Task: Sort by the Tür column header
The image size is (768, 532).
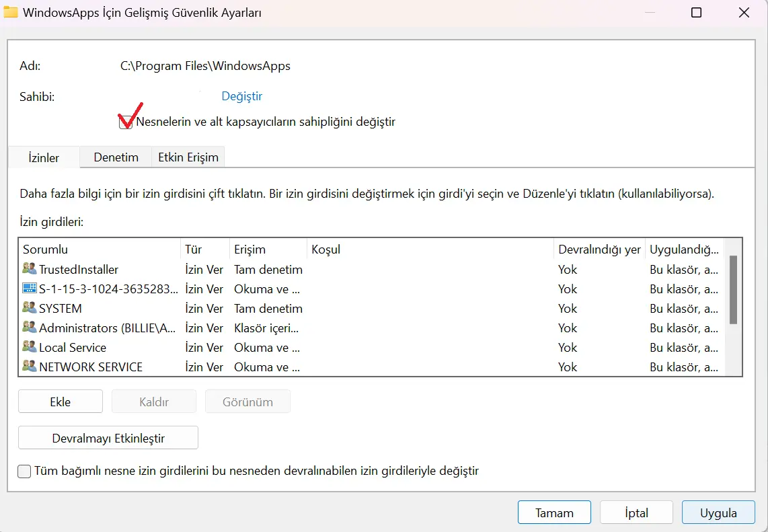Action: click(205, 250)
